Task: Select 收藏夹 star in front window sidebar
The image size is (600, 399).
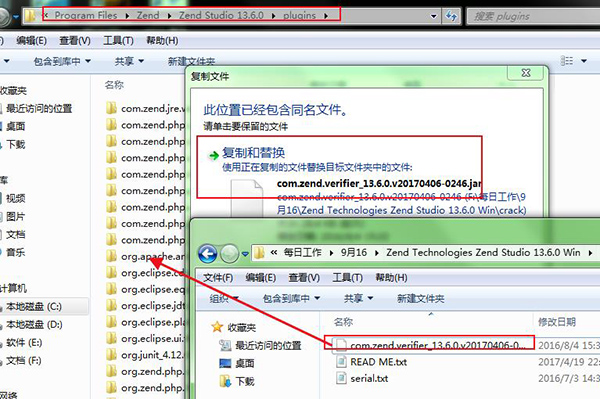Action: pyautogui.click(x=234, y=327)
